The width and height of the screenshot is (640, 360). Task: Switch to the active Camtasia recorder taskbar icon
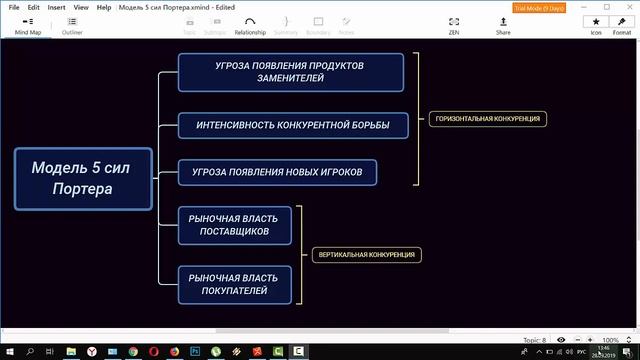tap(298, 351)
